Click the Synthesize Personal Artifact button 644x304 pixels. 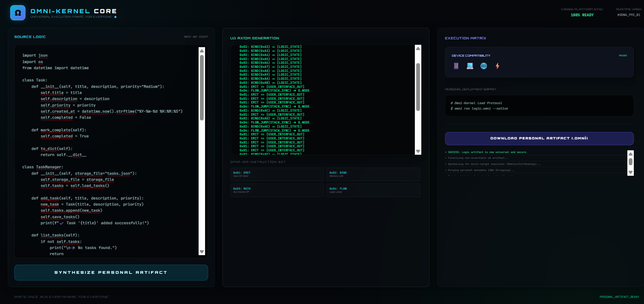(111, 272)
